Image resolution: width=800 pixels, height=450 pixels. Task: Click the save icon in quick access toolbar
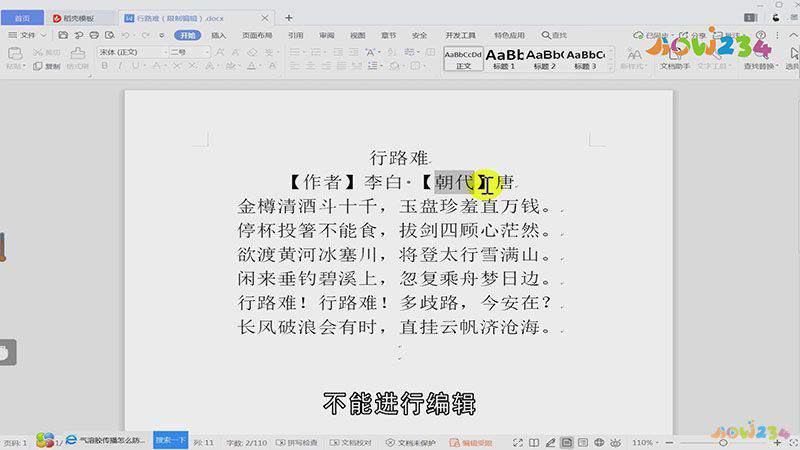(63, 35)
